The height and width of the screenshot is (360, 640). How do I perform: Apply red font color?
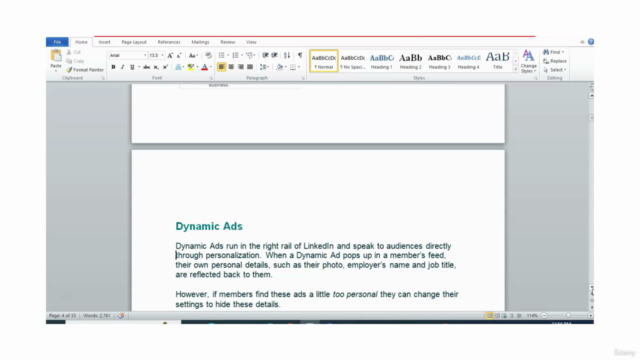204,67
